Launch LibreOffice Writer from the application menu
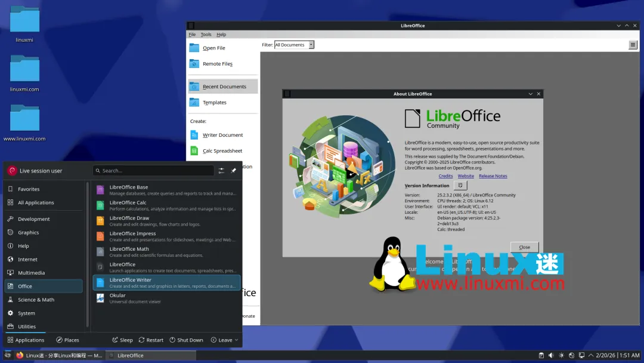644x363 pixels. point(166,283)
